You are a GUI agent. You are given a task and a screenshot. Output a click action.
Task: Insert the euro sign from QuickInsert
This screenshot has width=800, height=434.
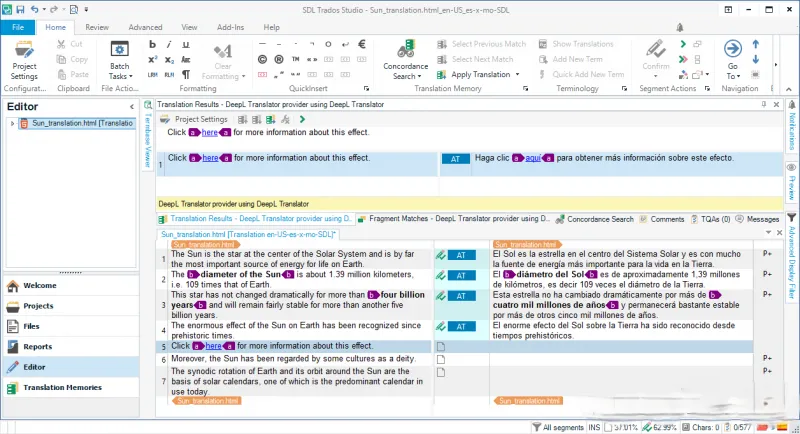[x=362, y=44]
